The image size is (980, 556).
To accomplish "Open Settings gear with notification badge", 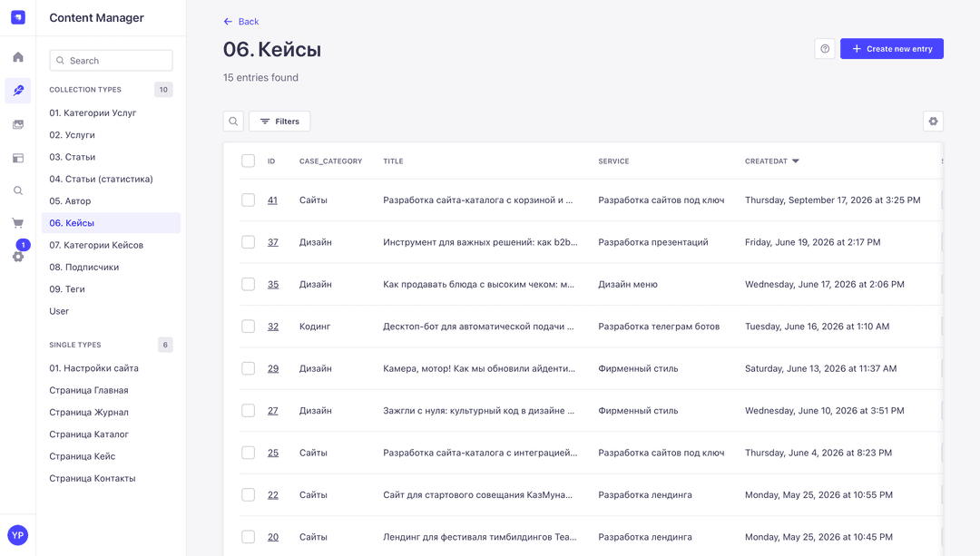I will tap(18, 256).
